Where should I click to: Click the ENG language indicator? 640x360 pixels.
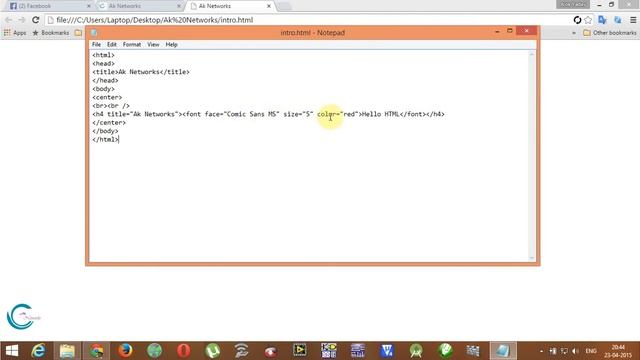pos(591,351)
